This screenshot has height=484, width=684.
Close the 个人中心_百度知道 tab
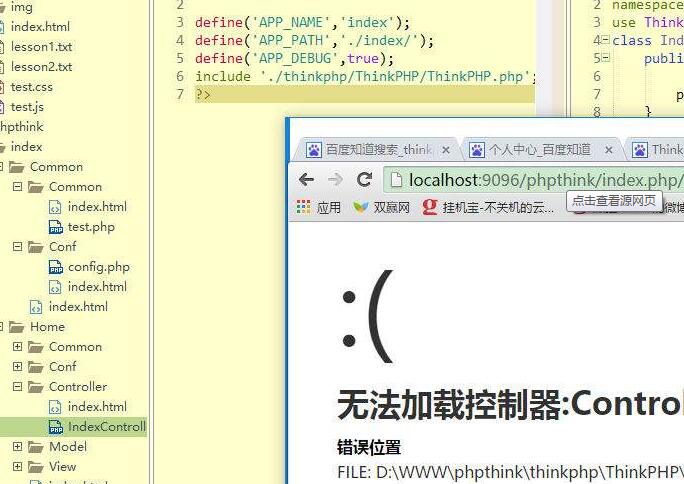click(609, 150)
